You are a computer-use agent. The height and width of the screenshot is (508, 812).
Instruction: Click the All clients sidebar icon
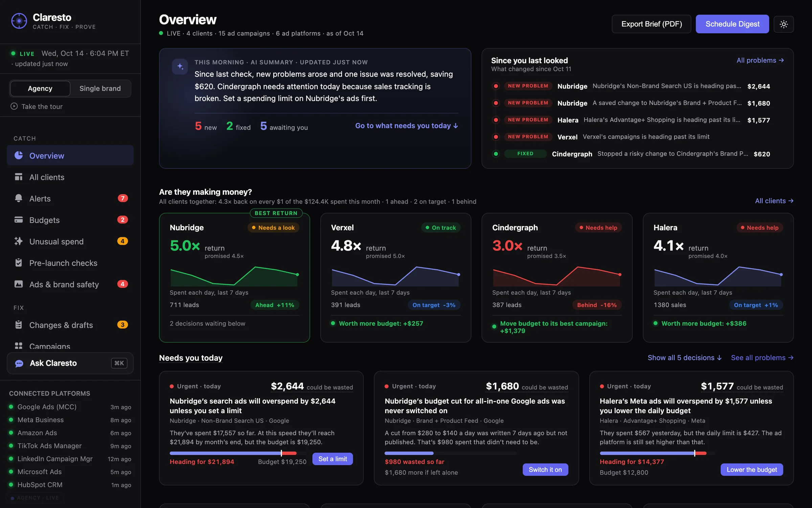point(19,177)
